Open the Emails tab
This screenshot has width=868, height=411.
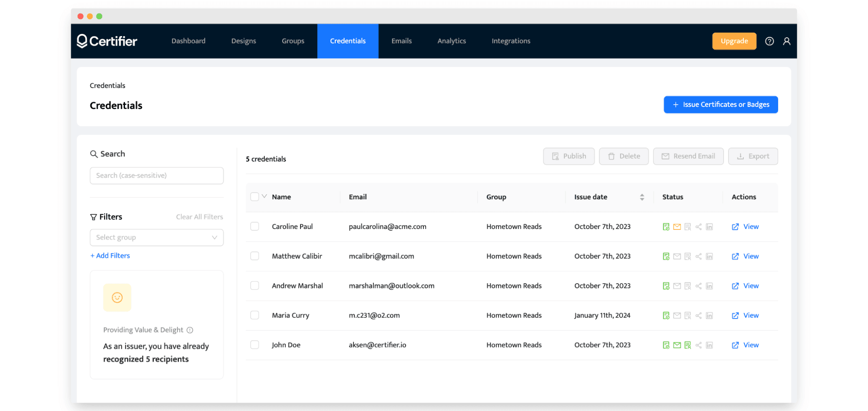coord(402,41)
